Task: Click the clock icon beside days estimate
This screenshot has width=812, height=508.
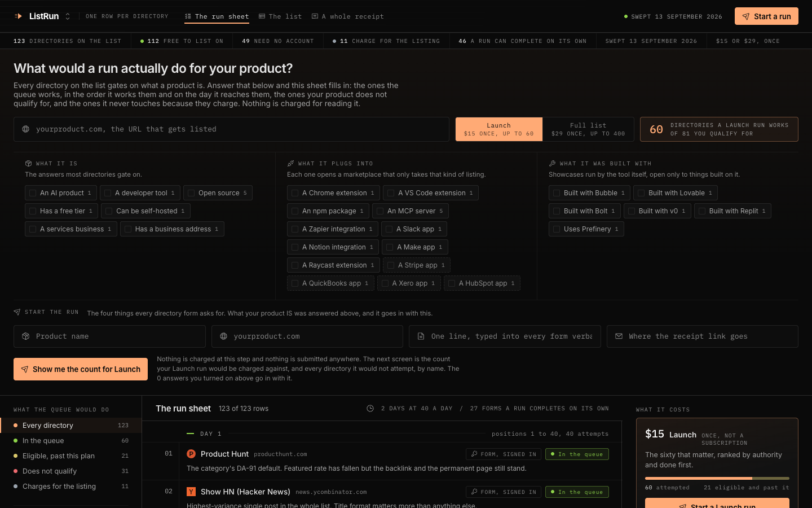Action: (x=370, y=409)
